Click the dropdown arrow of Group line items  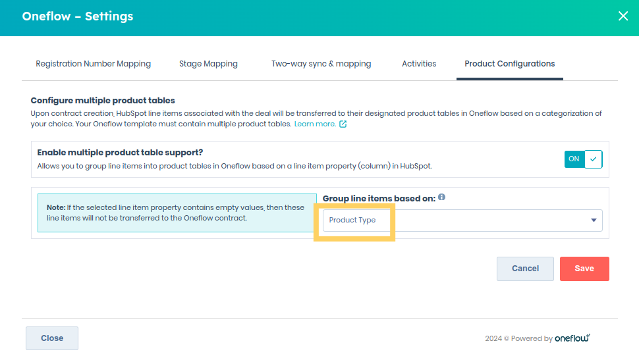point(594,221)
